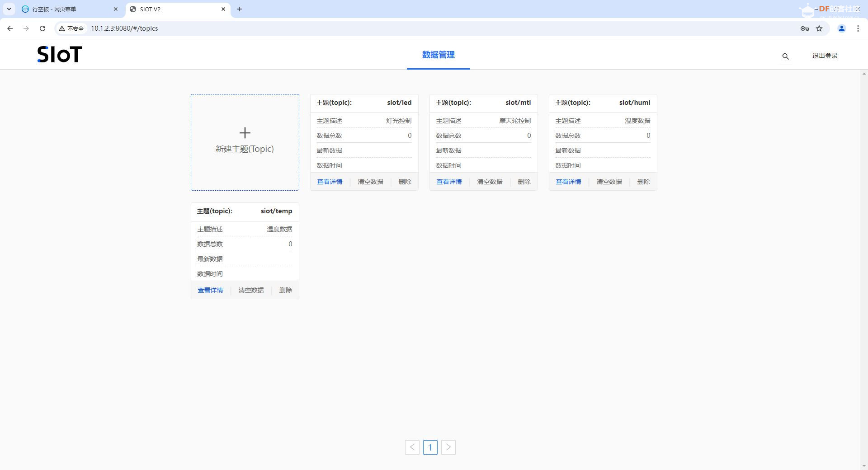Screen dimensions: 868x470
Task: Click the page scrollbar down arrow
Action: tap(864, 466)
